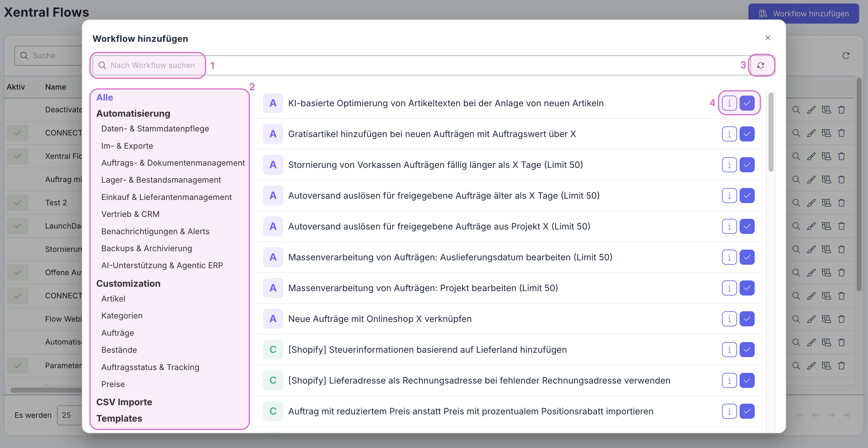Add Neue Aufträge mit Onlineshop X verknüpfen workflow
Image resolution: width=868 pixels, height=448 pixels.
[747, 319]
